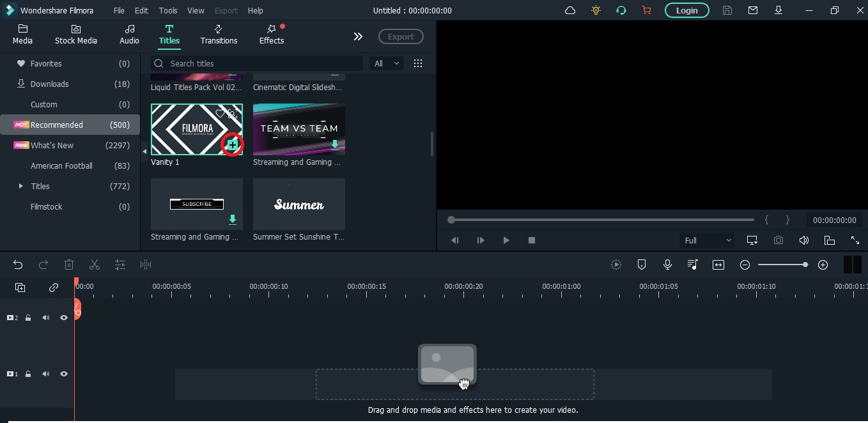The image size is (868, 423).
Task: Toggle lock on video track 1
Action: tap(28, 374)
